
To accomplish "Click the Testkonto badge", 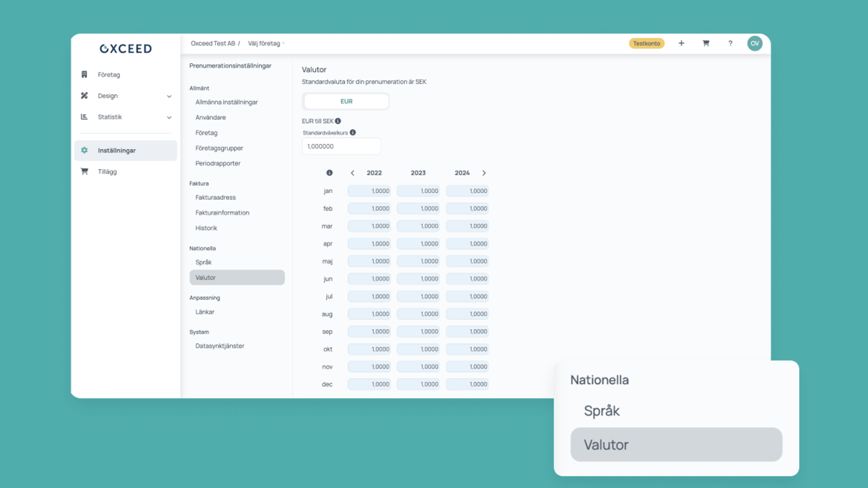I will click(646, 43).
